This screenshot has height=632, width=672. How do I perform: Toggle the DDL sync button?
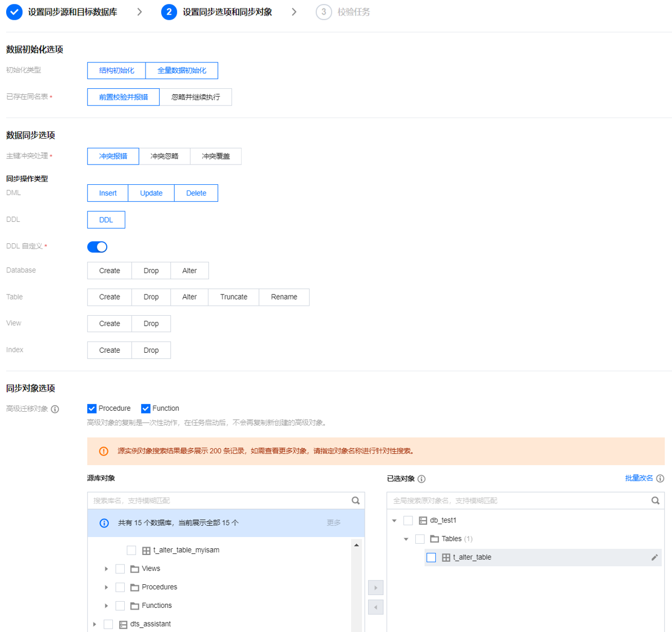pyautogui.click(x=106, y=220)
